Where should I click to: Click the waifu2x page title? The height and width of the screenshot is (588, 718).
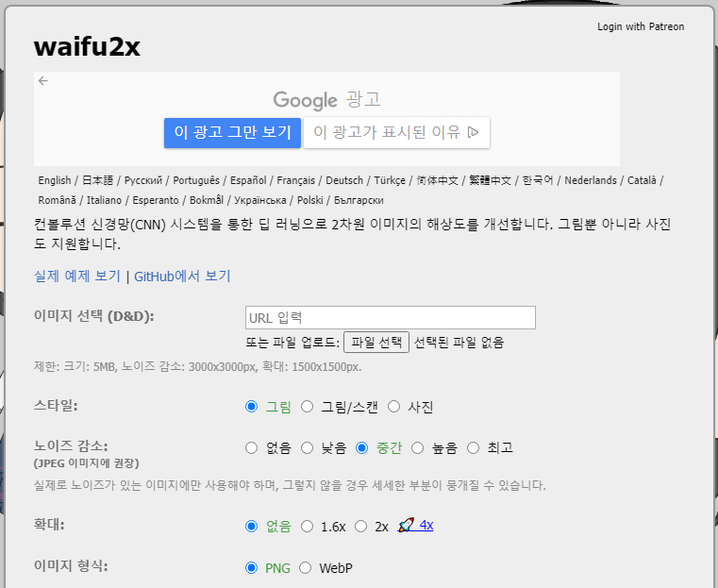87,47
